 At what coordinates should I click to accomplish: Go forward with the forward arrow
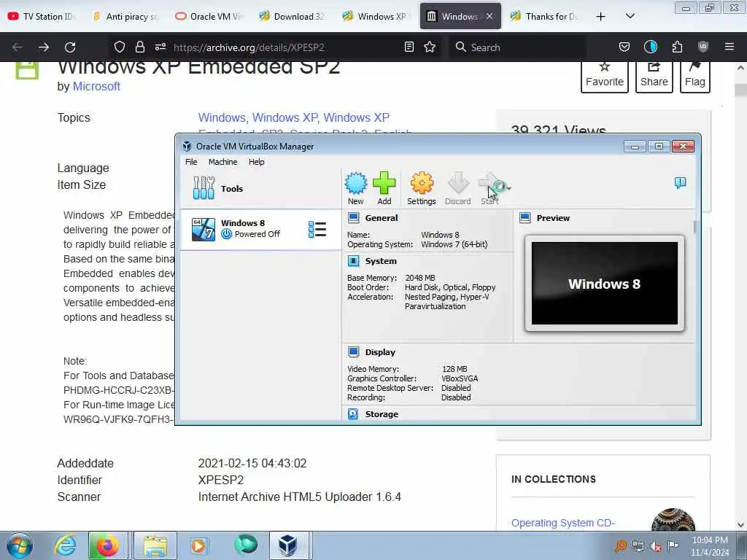[43, 47]
